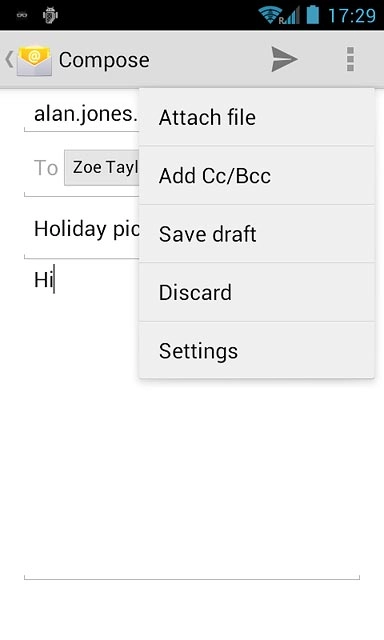Select Attach file from the menu
Image resolution: width=384 pixels, height=640 pixels.
pos(256,117)
